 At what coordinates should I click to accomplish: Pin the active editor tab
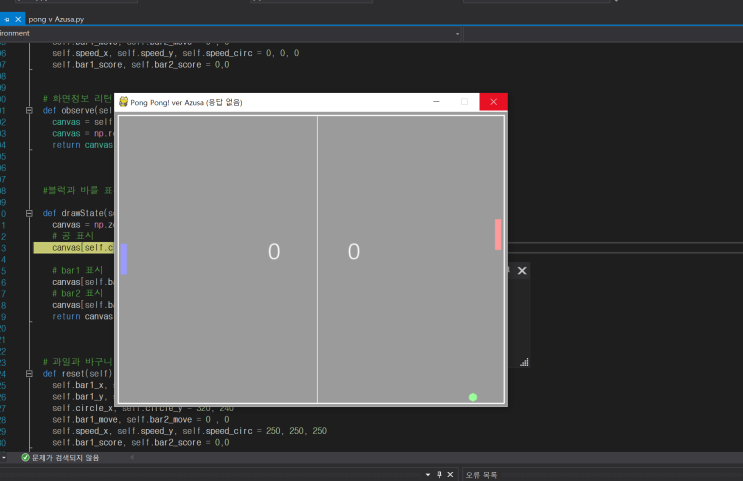7,19
